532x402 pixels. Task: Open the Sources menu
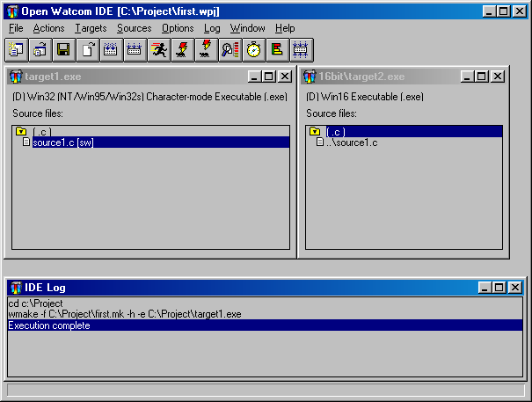pyautogui.click(x=134, y=28)
